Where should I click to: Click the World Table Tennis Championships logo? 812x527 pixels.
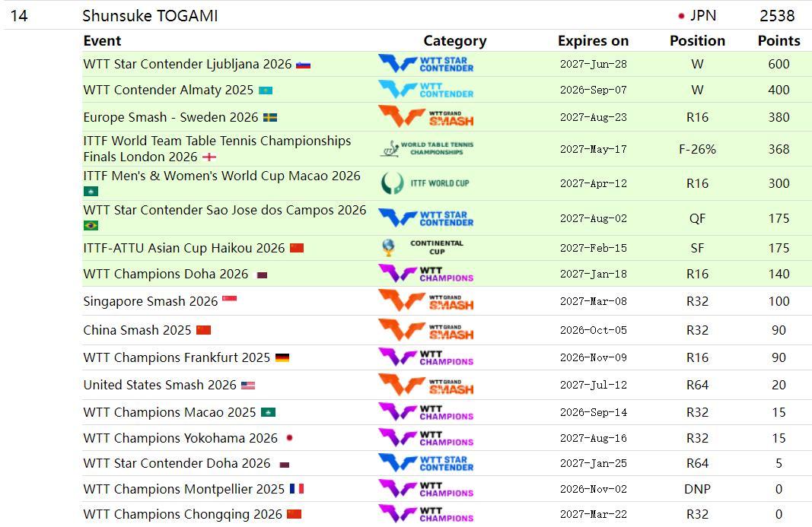[427, 148]
